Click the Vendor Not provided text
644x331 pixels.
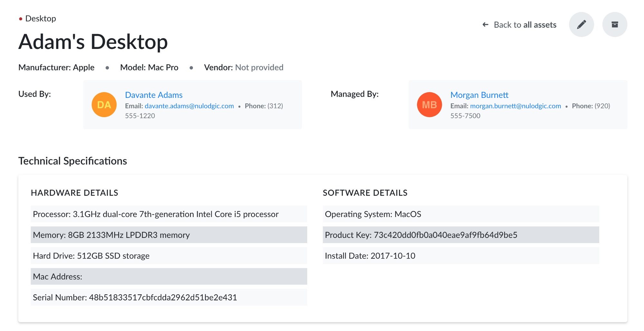coord(259,67)
